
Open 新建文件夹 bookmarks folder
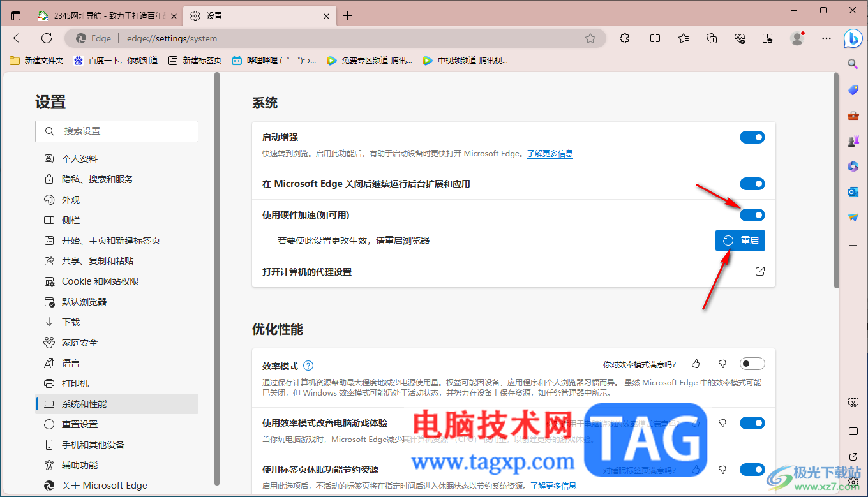point(36,61)
